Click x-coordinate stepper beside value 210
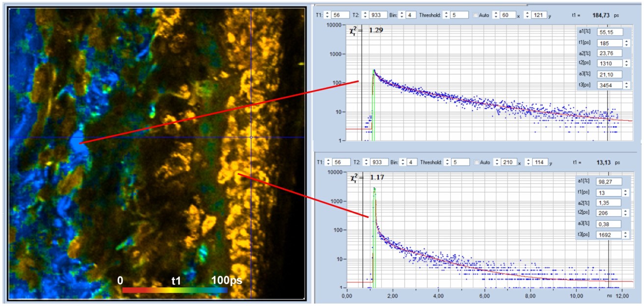The height and width of the screenshot is (306, 644). [496, 162]
